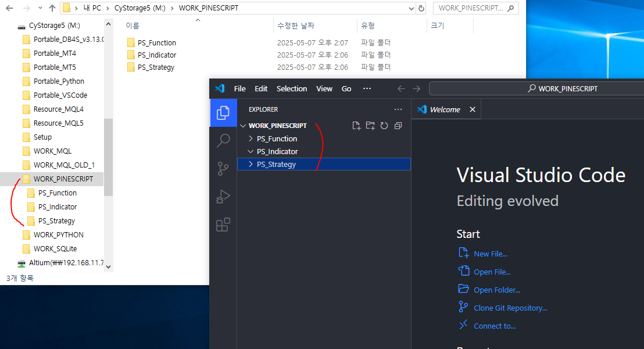The image size is (644, 349).
Task: Click the VS Code logo icon
Action: [x=220, y=88]
